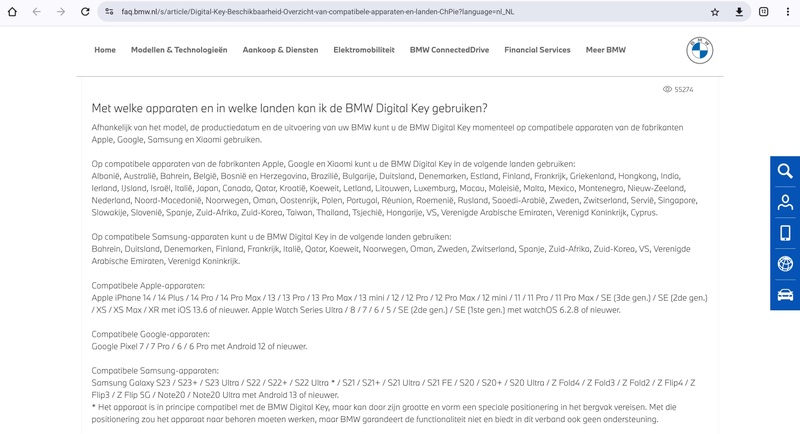The image size is (800, 434).
Task: Click the globe icon in blue sidebar
Action: [785, 264]
